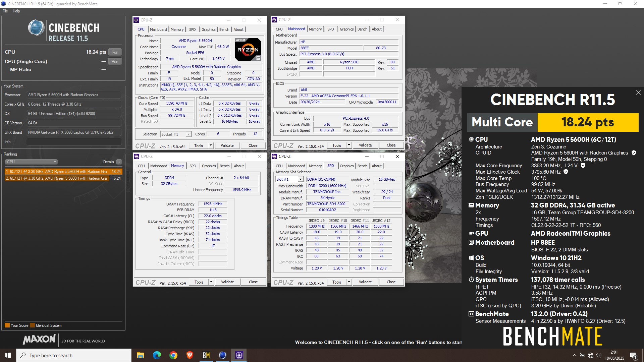Open the network tray icon
The width and height of the screenshot is (644, 362).
(591, 356)
